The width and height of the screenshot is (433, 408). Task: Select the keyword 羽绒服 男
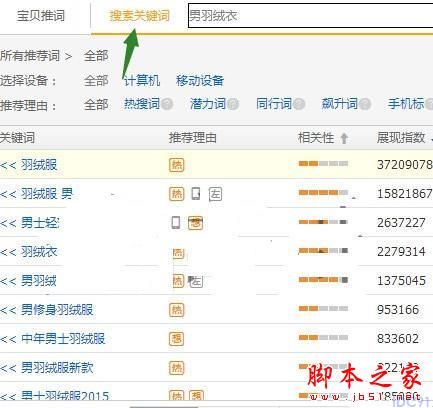click(x=47, y=194)
